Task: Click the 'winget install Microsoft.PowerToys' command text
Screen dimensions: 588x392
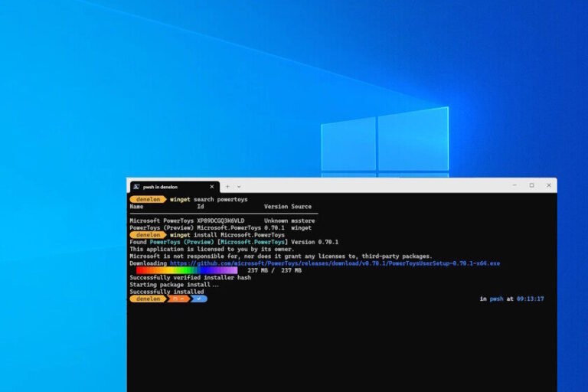Action: click(x=227, y=235)
